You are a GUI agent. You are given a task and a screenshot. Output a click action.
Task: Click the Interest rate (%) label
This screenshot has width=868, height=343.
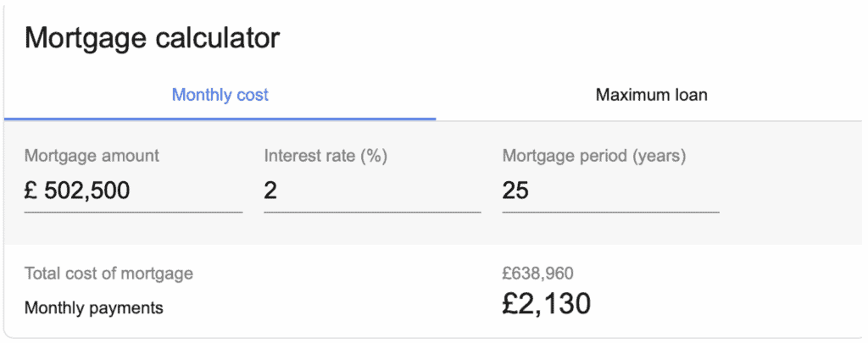click(325, 156)
